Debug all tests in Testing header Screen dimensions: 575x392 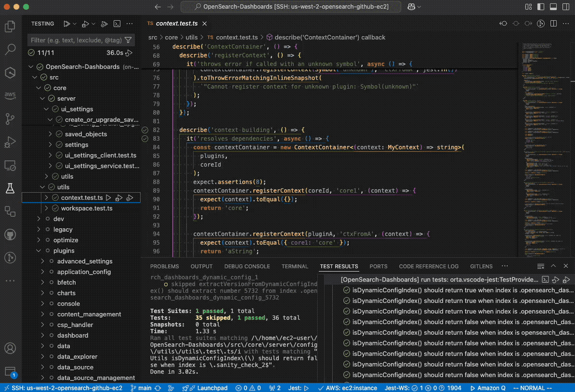click(x=85, y=24)
